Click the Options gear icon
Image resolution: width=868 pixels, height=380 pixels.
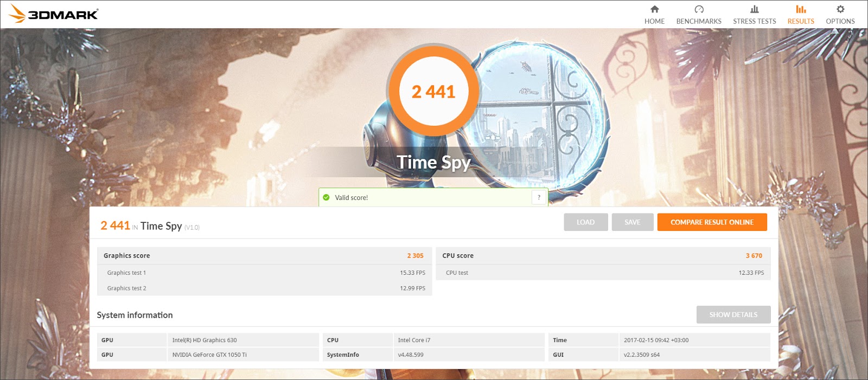click(x=840, y=9)
